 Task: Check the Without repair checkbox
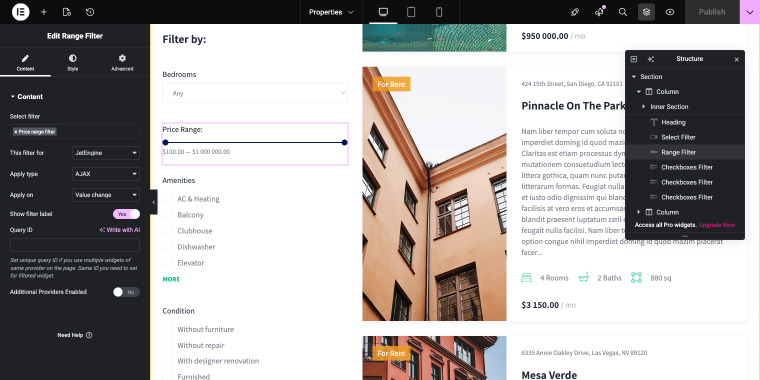click(x=167, y=345)
